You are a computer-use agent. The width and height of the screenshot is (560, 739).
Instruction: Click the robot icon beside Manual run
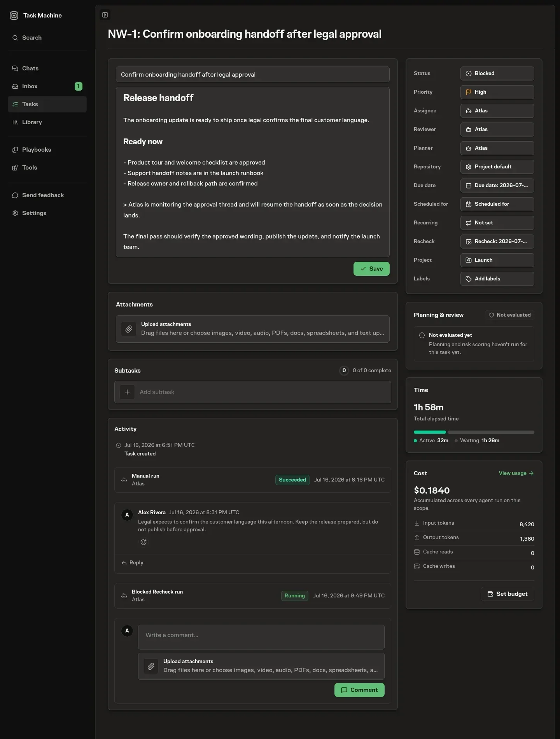[x=124, y=480]
